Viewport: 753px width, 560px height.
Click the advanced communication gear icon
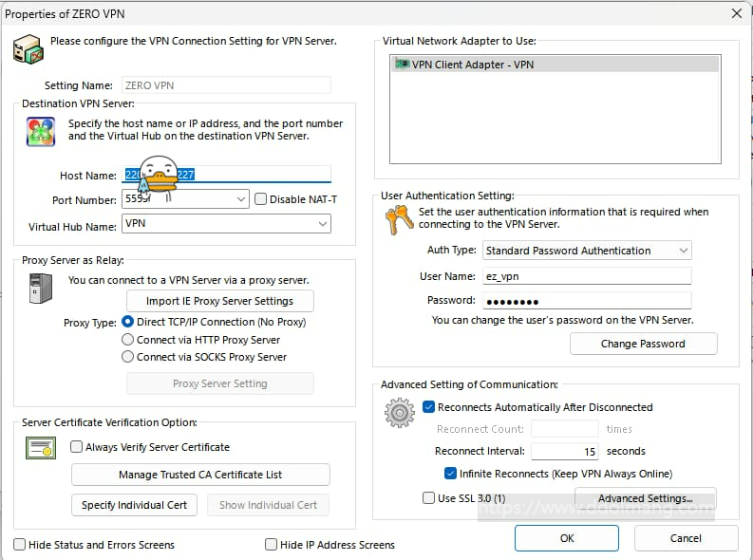[399, 413]
